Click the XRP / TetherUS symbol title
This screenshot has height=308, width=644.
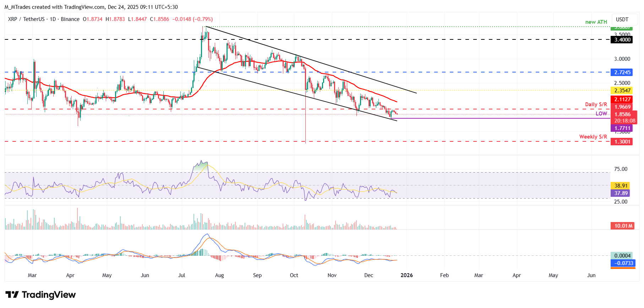(x=26, y=19)
